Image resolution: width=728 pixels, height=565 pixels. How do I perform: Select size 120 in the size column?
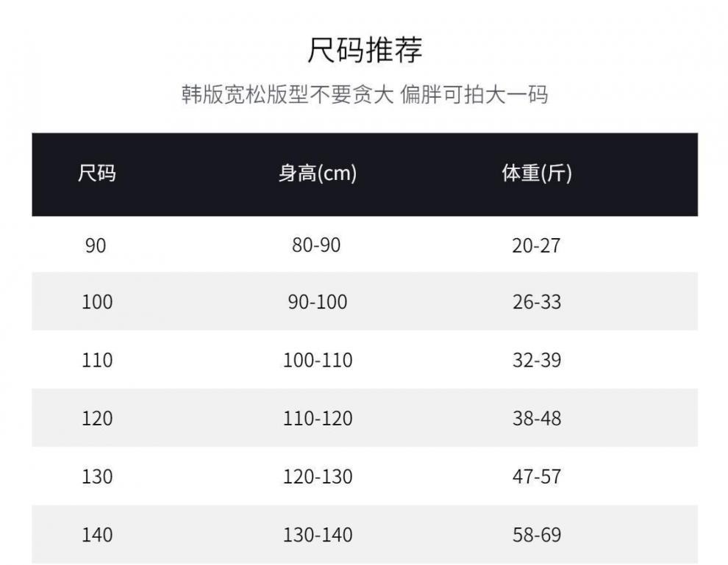pyautogui.click(x=97, y=418)
